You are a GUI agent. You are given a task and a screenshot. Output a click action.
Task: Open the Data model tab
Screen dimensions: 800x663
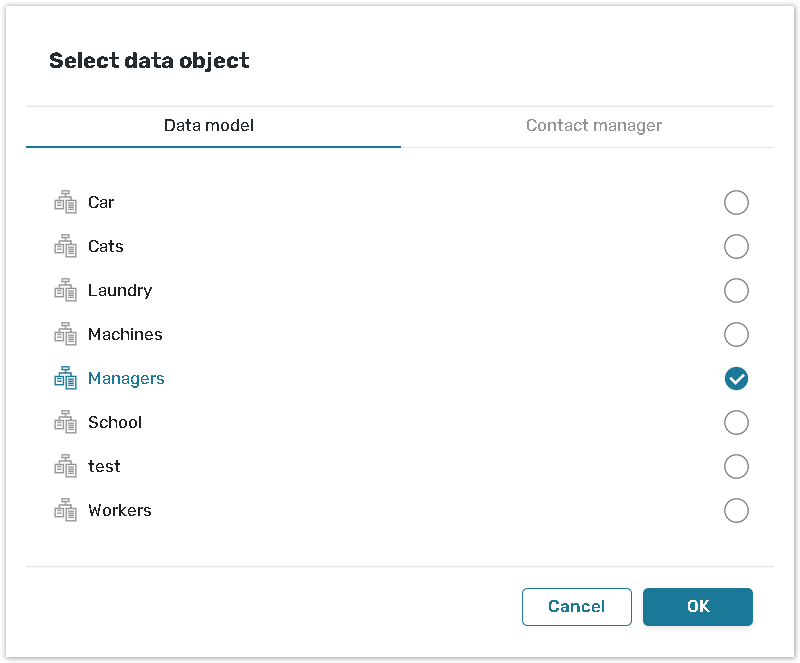tap(209, 126)
